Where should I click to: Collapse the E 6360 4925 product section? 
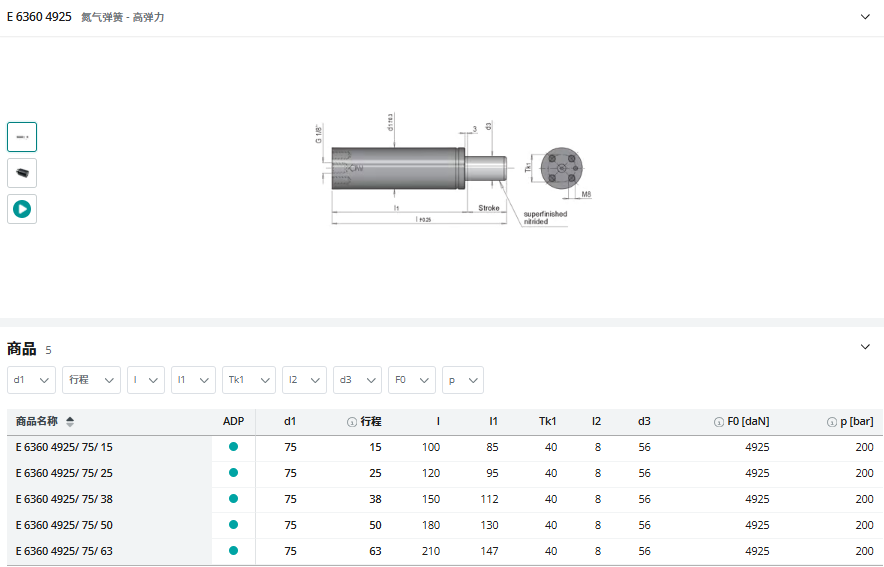tap(865, 17)
